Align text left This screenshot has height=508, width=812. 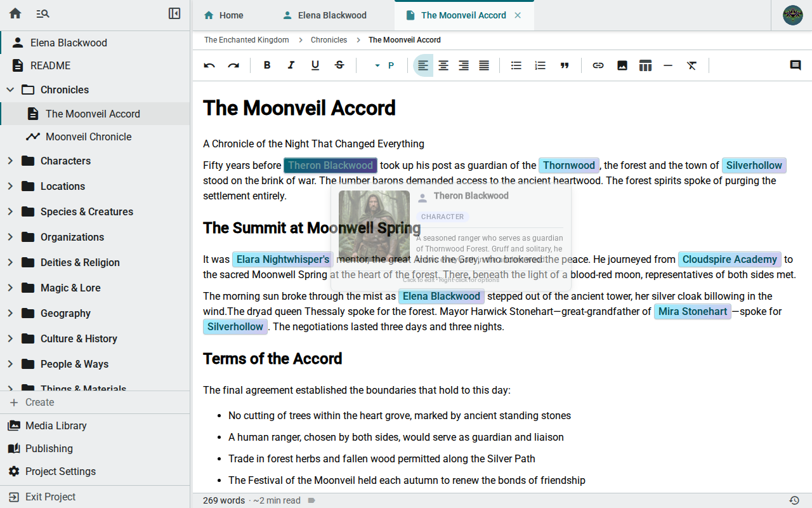[x=423, y=65]
